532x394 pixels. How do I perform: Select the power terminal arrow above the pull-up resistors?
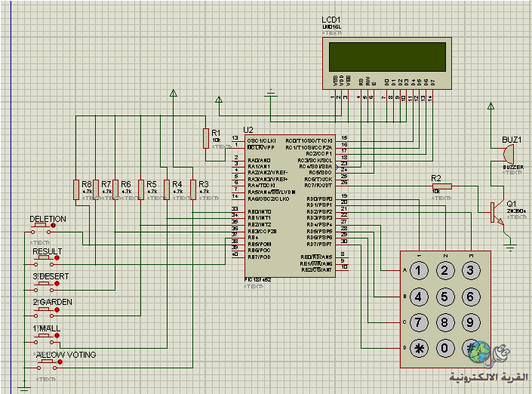pyautogui.click(x=174, y=93)
